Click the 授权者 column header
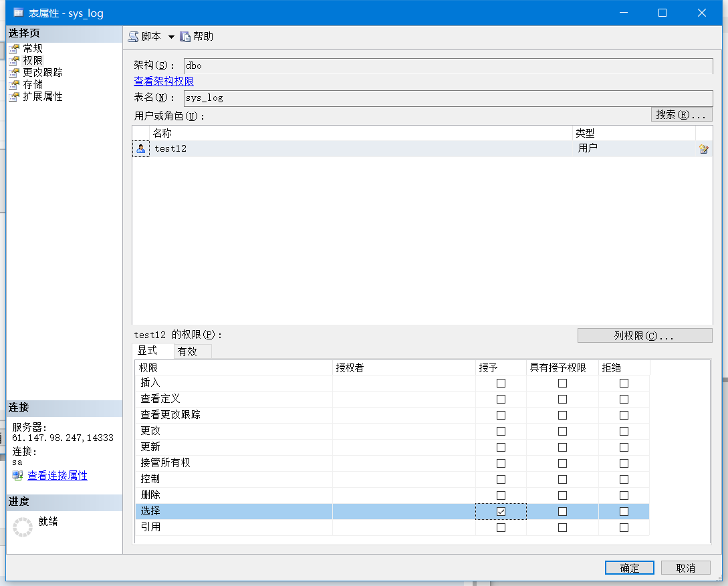This screenshot has height=586, width=728. click(x=404, y=368)
